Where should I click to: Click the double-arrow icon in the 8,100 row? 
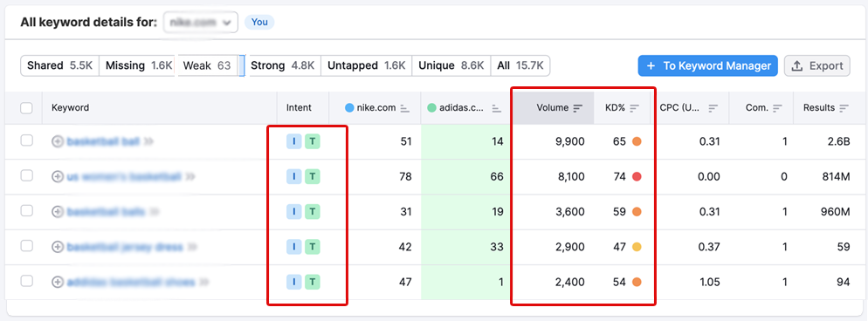[190, 177]
